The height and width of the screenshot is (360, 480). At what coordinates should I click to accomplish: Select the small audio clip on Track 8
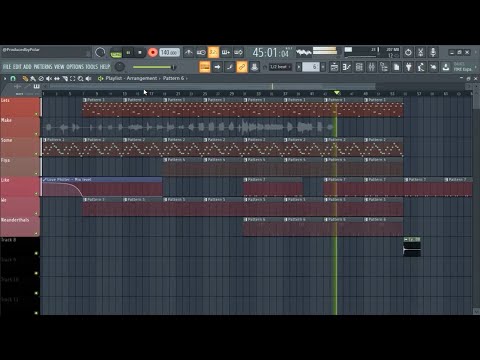412,247
